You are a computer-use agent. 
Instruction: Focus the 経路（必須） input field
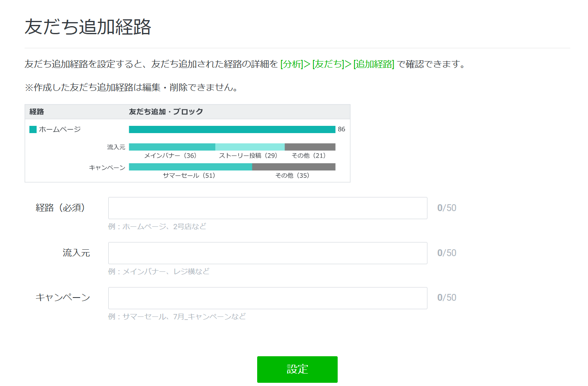[x=268, y=208]
